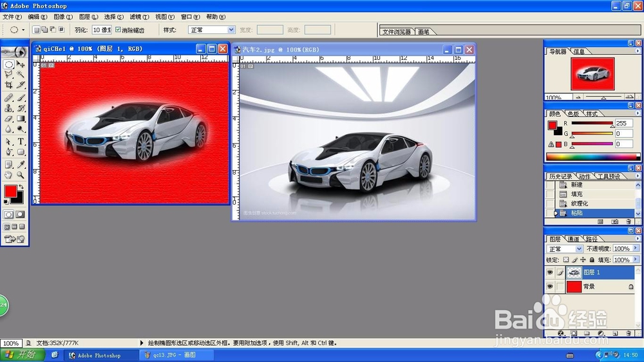
Task: Open History panel flyout menu arrow
Action: pyautogui.click(x=638, y=176)
